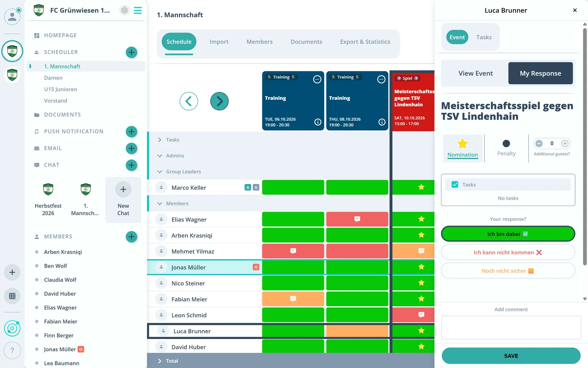Choose response Noch nicht sicher
The width and height of the screenshot is (588, 368).
point(508,271)
